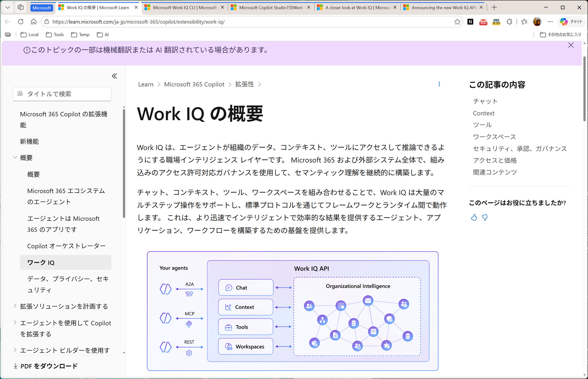This screenshot has width=588, height=379.
Task: View site information lock icon
Action: [47, 22]
